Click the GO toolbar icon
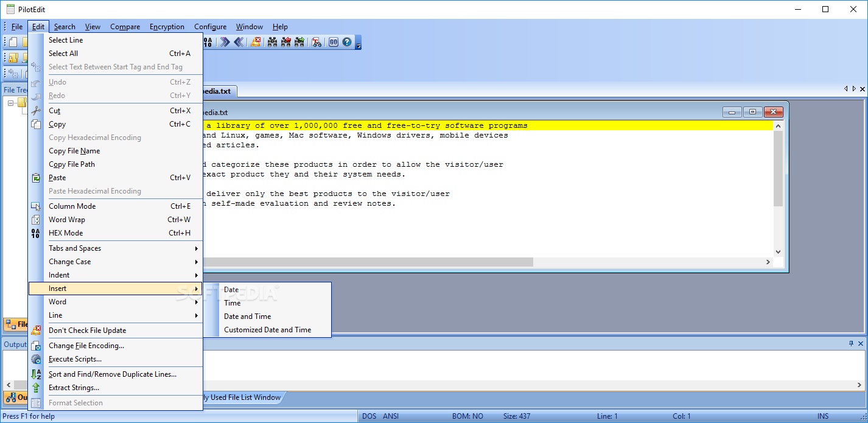 click(334, 42)
